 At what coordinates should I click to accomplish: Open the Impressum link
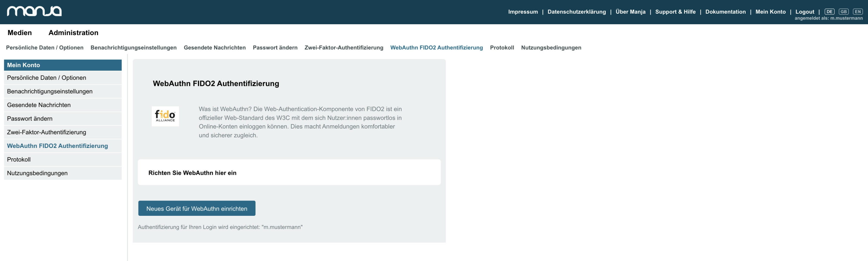[523, 12]
